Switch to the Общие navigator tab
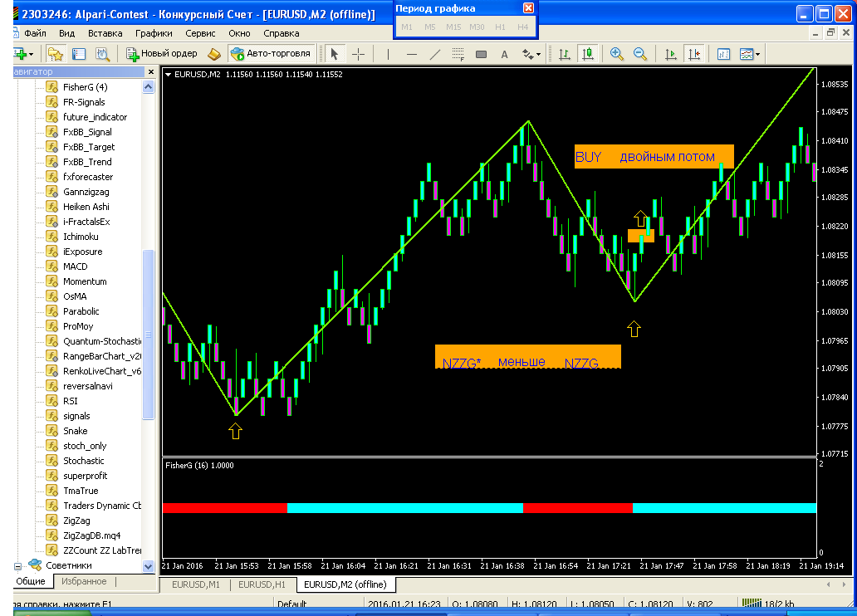Image resolution: width=857 pixels, height=616 pixels. pyautogui.click(x=31, y=581)
